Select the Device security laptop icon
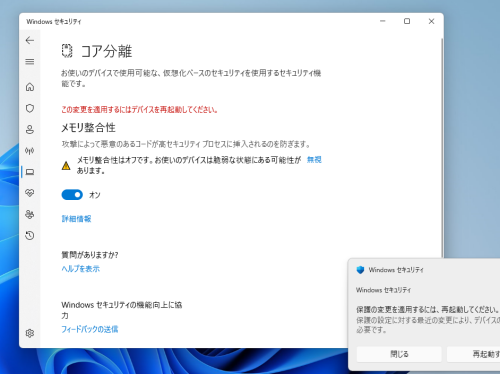Screen dimensions: 500x374 tap(30, 172)
